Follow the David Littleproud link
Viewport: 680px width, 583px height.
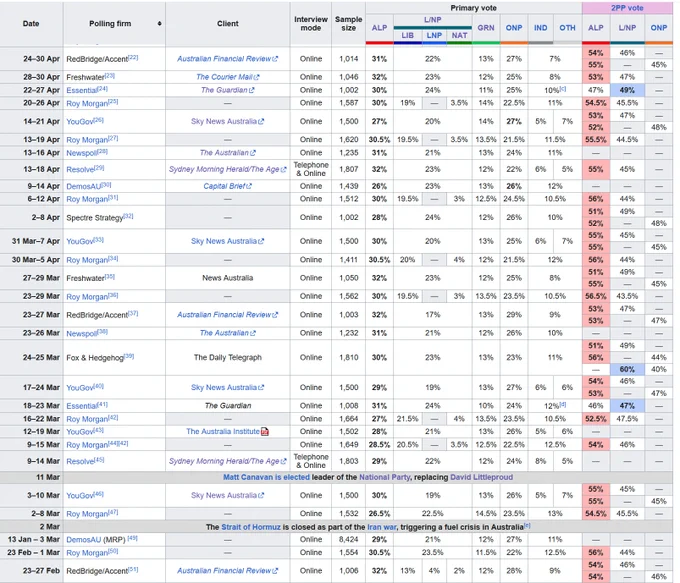pos(481,477)
